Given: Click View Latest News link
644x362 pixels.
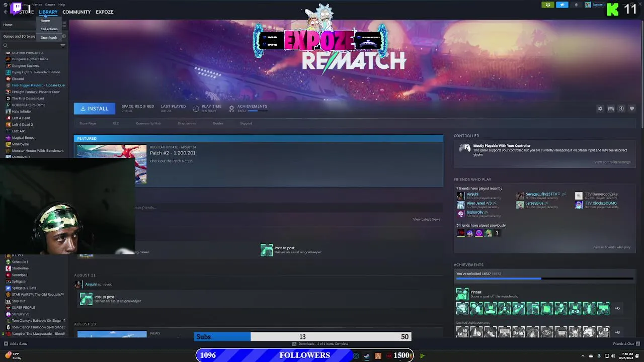Looking at the screenshot, I should [427, 219].
